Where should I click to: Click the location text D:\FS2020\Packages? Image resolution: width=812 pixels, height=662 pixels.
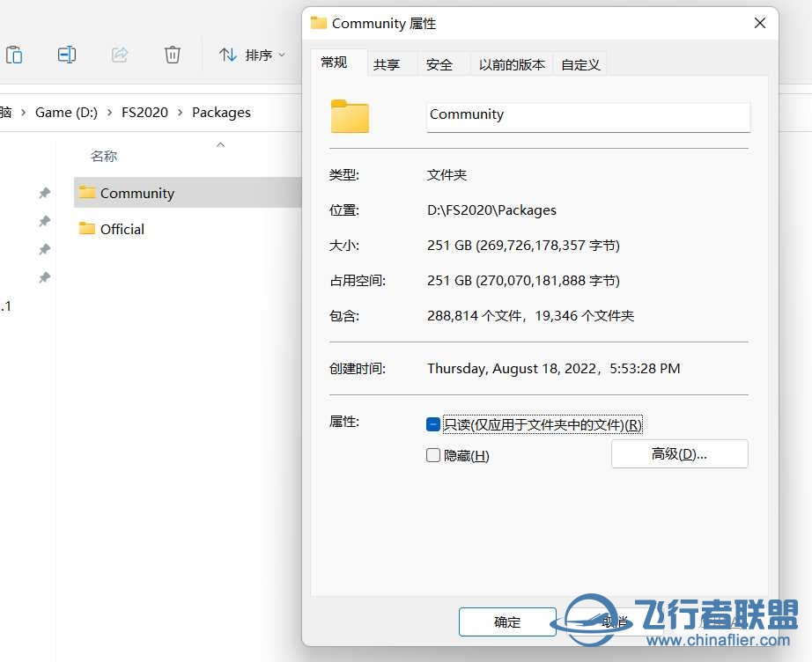[491, 210]
